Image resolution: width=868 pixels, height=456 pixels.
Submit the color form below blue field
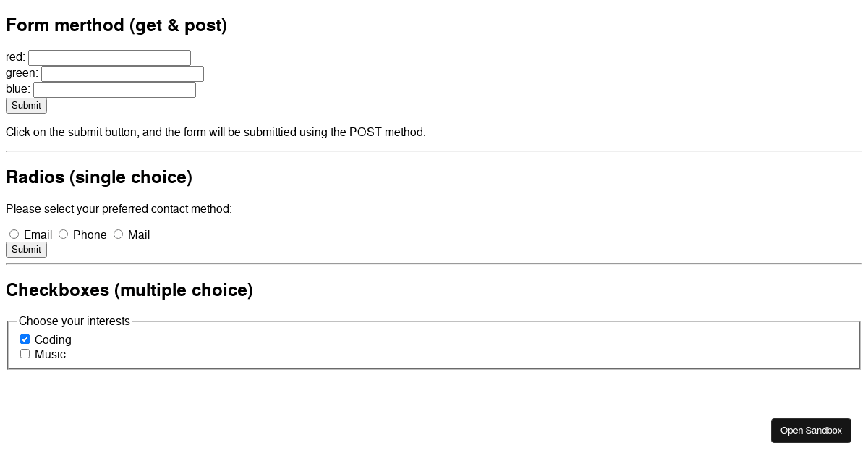26,106
